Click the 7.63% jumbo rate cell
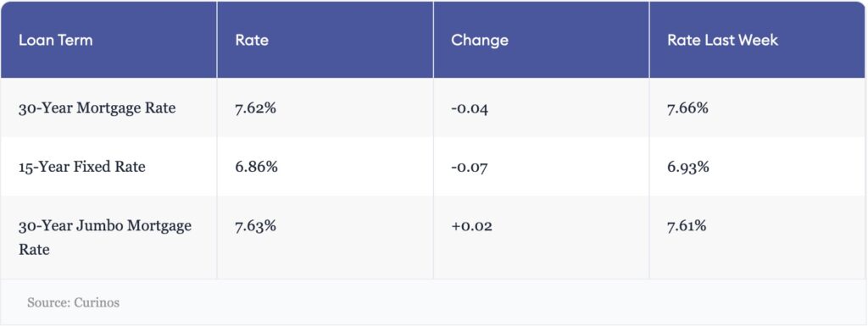868x326 pixels. click(x=255, y=226)
